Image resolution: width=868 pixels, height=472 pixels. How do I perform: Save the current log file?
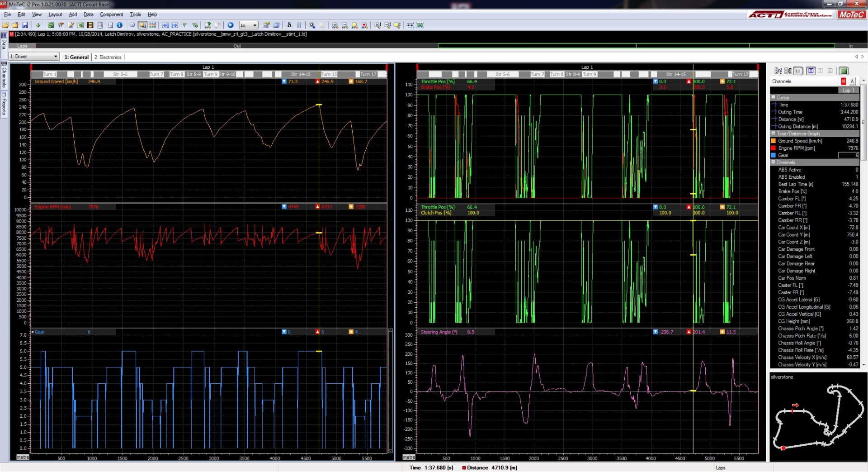[x=25, y=26]
